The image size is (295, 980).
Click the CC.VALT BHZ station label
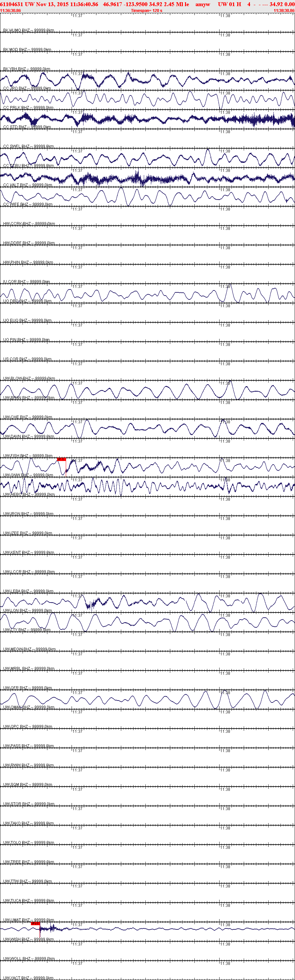(x=27, y=185)
